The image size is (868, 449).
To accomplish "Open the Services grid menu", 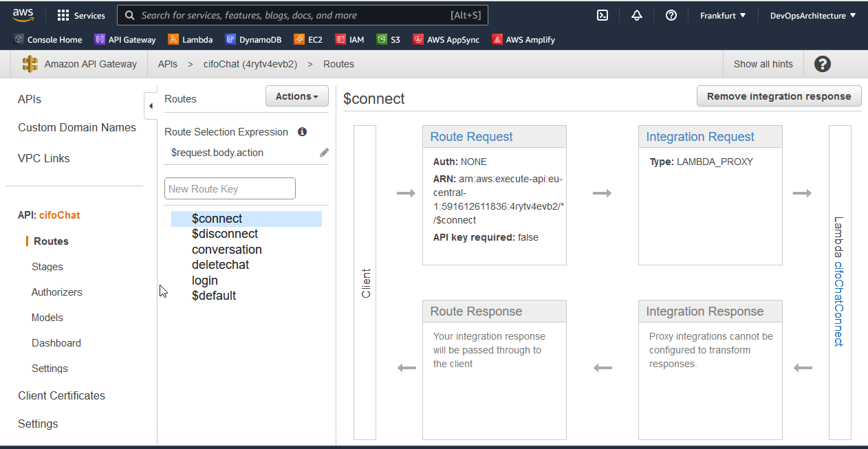I will pyautogui.click(x=81, y=15).
